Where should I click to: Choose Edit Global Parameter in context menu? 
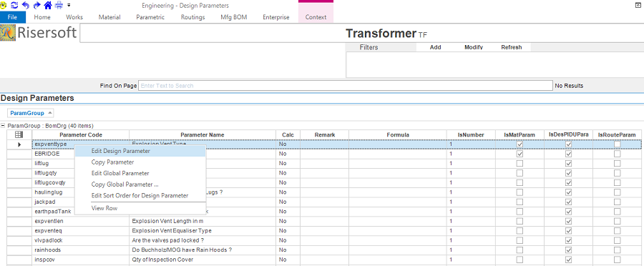click(140, 173)
